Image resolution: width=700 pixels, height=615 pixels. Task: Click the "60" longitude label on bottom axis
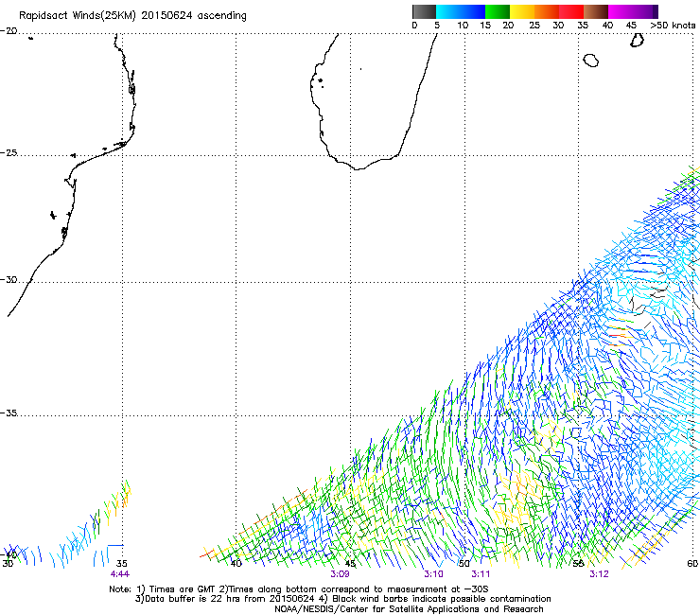click(x=692, y=564)
